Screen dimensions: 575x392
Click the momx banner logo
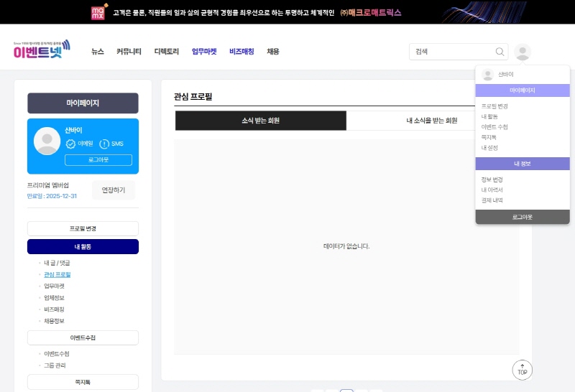pos(98,13)
